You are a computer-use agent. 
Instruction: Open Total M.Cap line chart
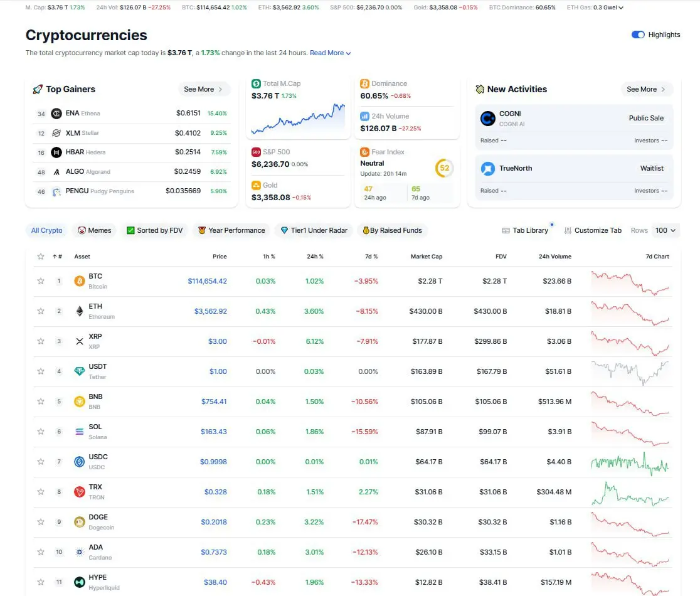coord(298,119)
